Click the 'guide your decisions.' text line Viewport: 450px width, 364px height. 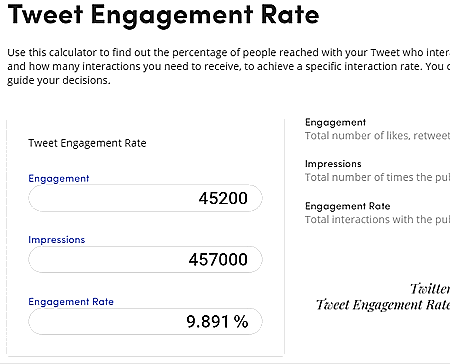[59, 80]
